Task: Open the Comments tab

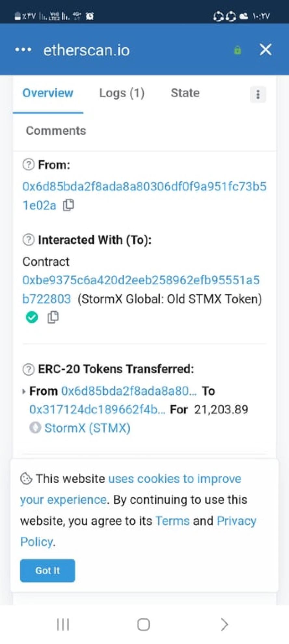Action: coord(56,131)
